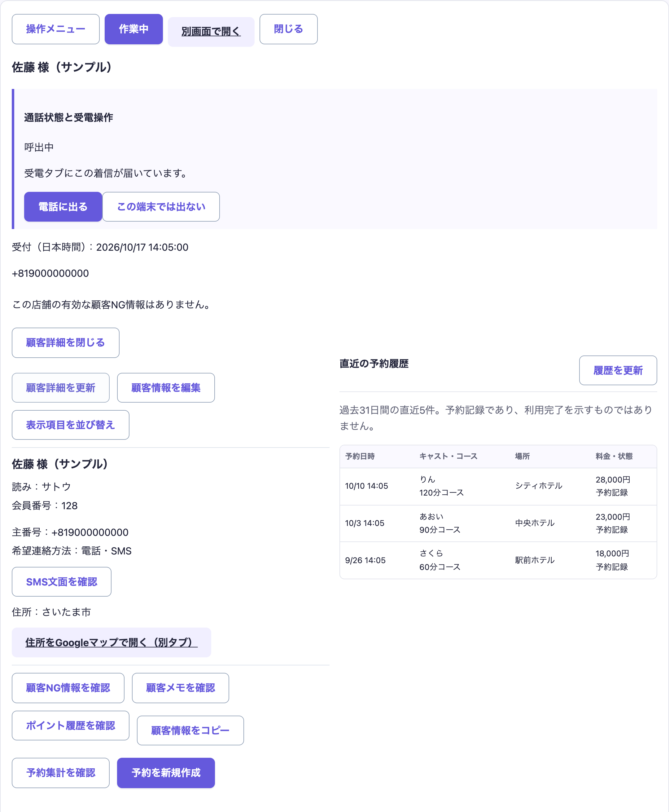Open the 操作メニュー button
The height and width of the screenshot is (812, 669).
pos(55,29)
